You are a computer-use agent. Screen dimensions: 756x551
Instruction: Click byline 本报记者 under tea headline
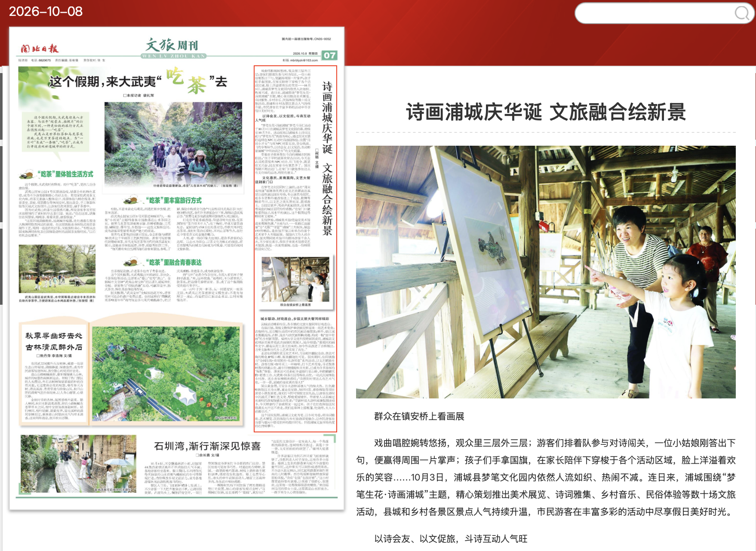[x=138, y=95]
